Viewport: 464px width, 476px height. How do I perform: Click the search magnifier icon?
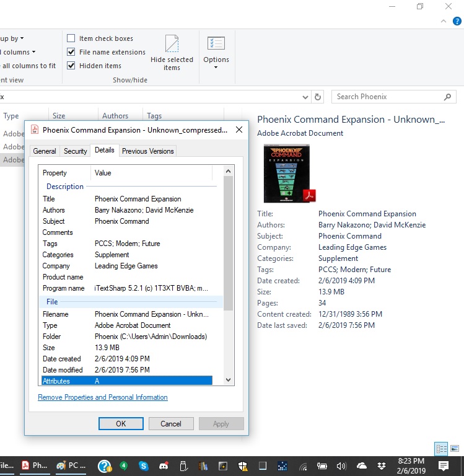coord(447,97)
